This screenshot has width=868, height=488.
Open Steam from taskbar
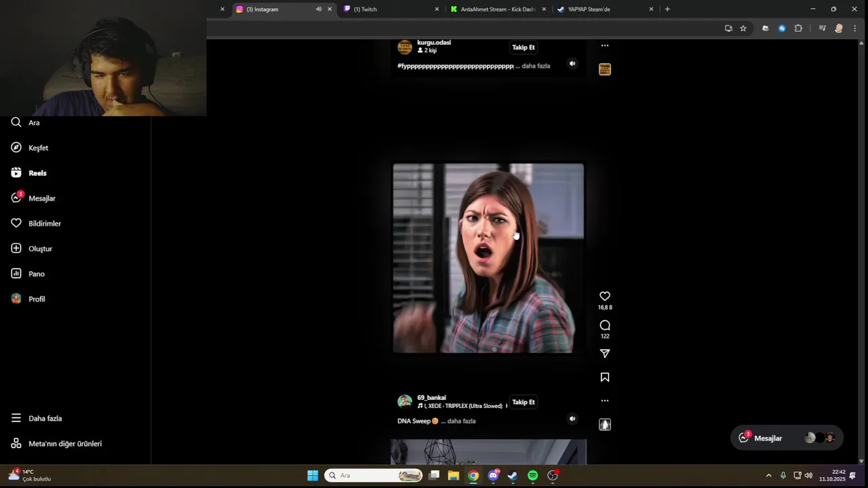513,476
